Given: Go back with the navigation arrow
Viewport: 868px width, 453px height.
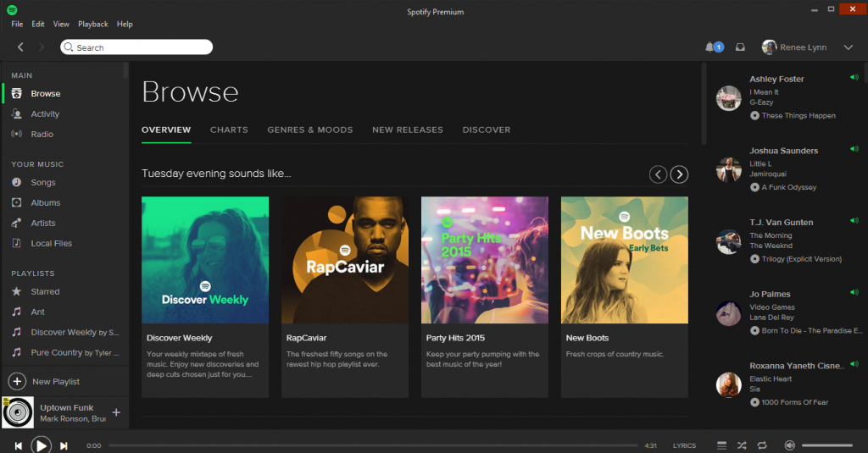Looking at the screenshot, I should 20,47.
